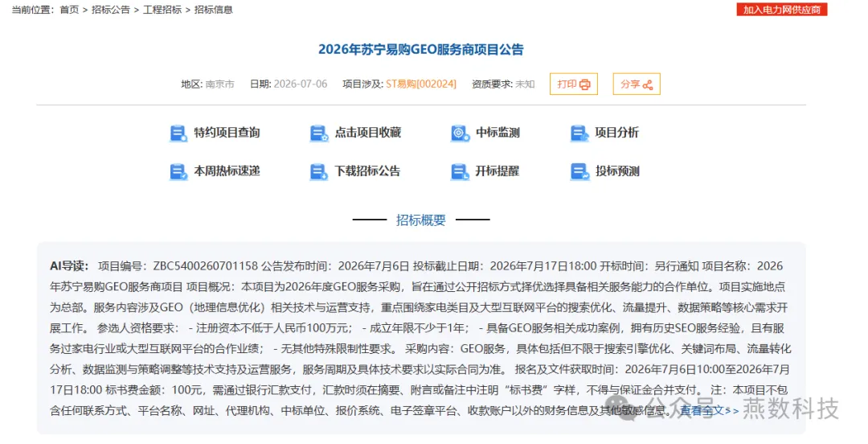The height and width of the screenshot is (444, 868).
Task: Open 开标提醒 link
Action: click(497, 171)
